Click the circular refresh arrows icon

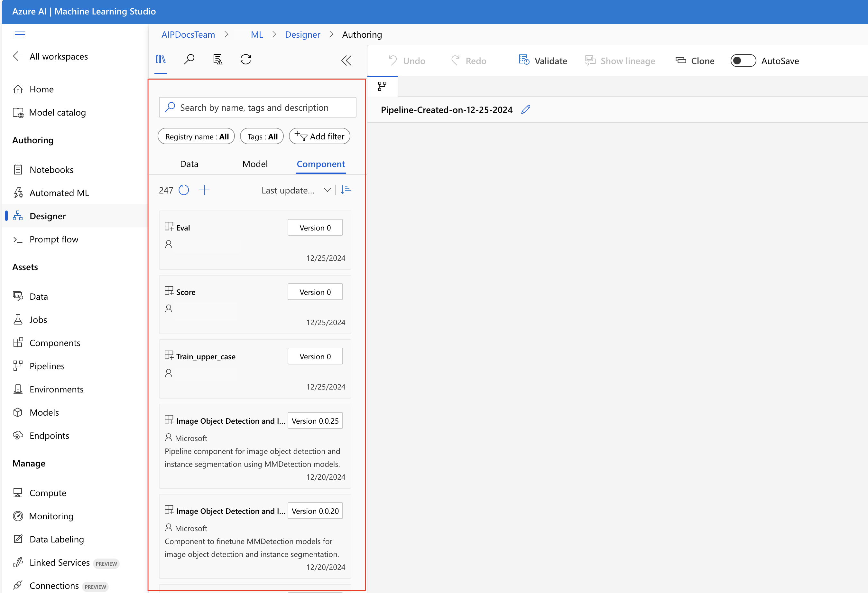point(245,60)
